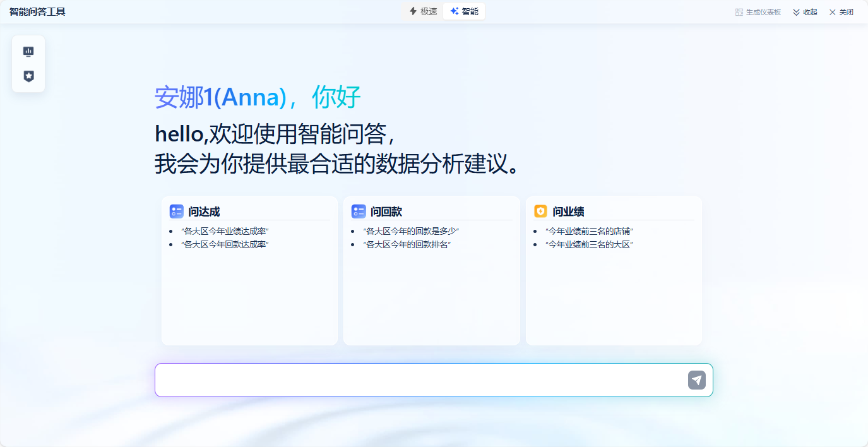Click the lightning icon beside 极速
Screen dimensions: 868x447
coord(413,11)
